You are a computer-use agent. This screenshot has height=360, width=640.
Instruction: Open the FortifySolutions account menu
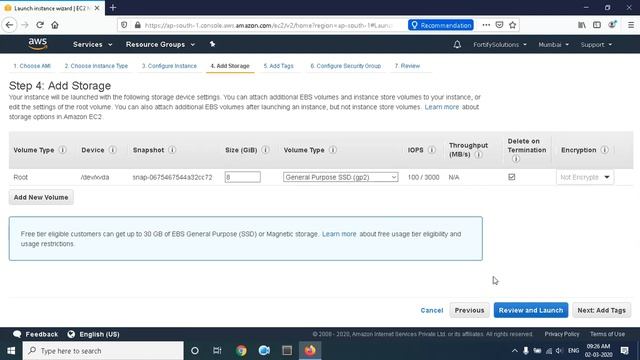click(500, 44)
